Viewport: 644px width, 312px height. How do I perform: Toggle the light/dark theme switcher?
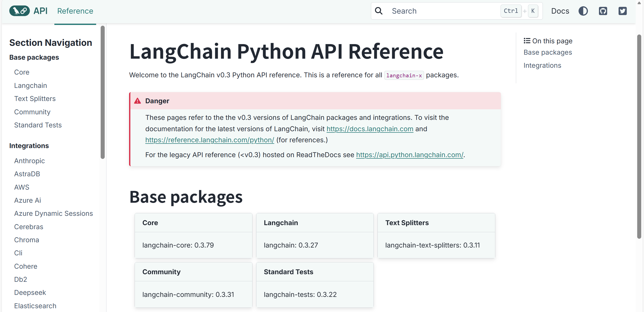coord(583,11)
